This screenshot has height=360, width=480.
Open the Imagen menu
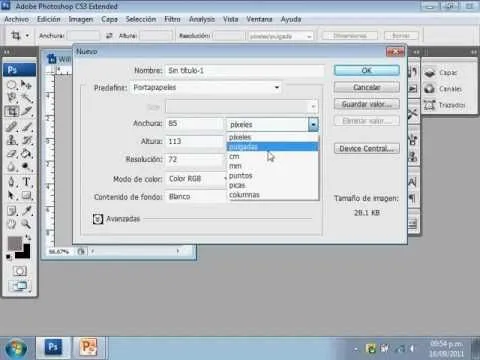click(81, 19)
